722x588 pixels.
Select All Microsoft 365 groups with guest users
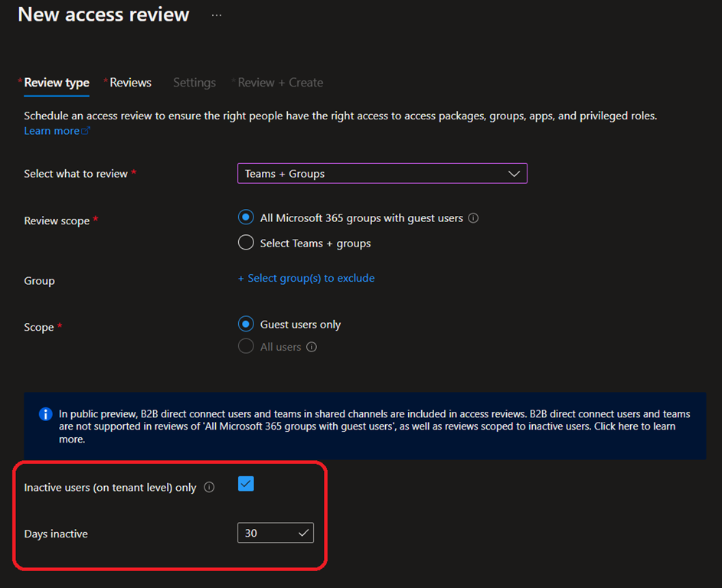pyautogui.click(x=246, y=217)
